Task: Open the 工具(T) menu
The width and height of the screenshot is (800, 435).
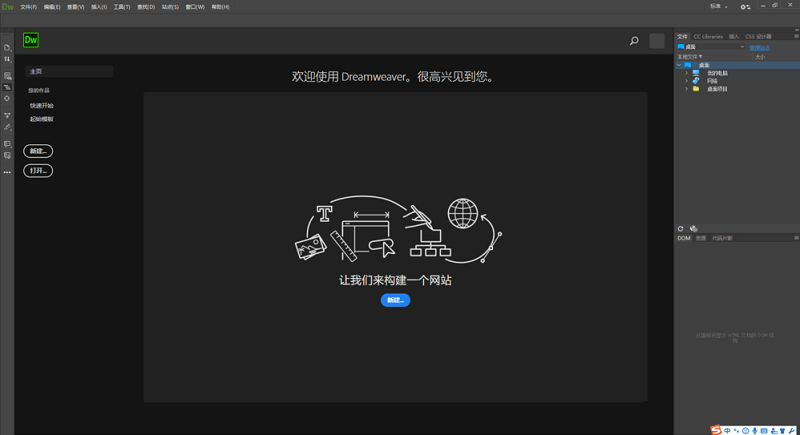Action: coord(122,7)
